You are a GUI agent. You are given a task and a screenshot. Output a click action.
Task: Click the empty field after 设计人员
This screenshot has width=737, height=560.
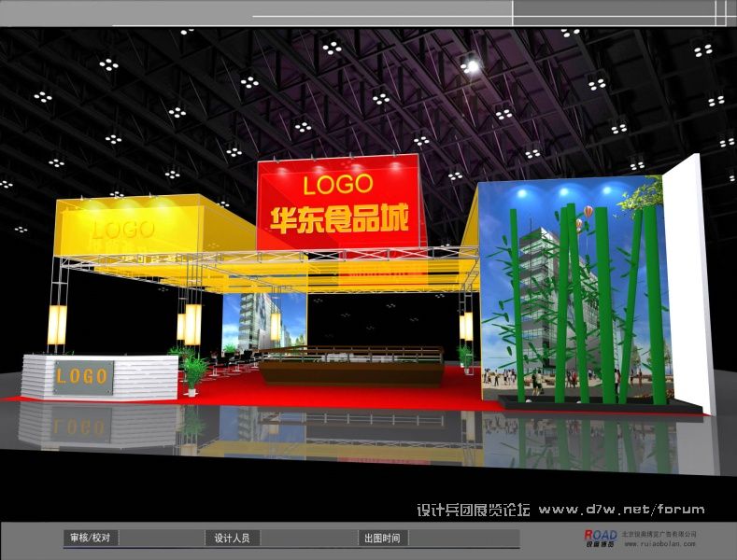coord(309,538)
